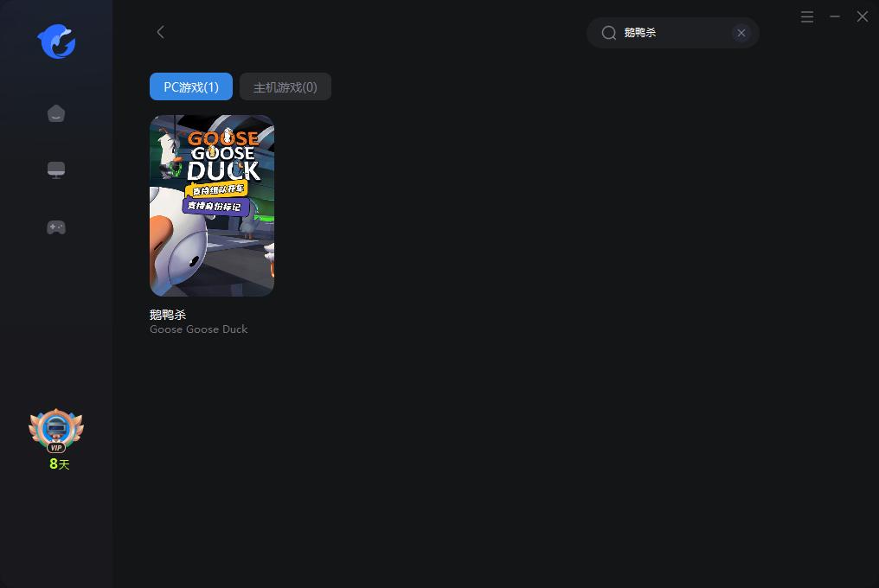
Task: Click the 鹅鸭杀 game title
Action: (x=168, y=315)
